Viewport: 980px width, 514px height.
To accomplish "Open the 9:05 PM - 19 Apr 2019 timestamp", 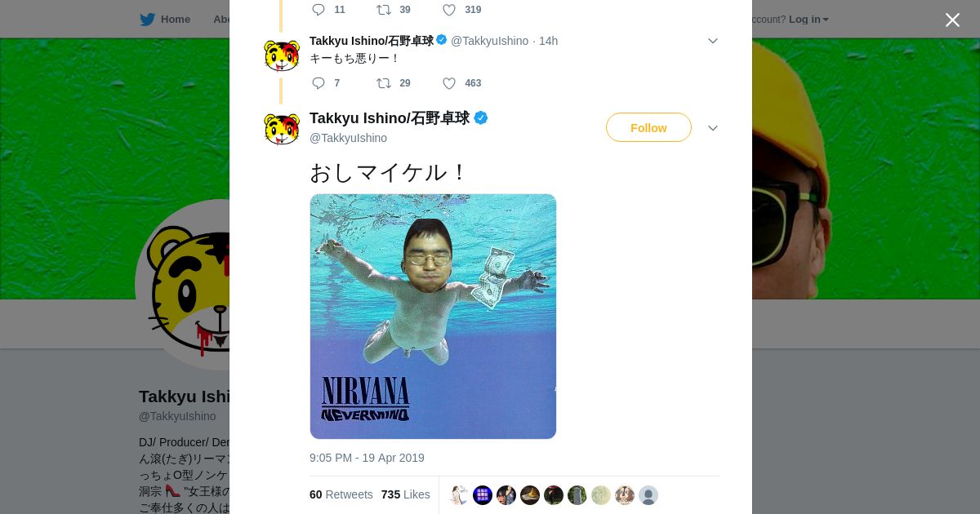I will coord(367,458).
